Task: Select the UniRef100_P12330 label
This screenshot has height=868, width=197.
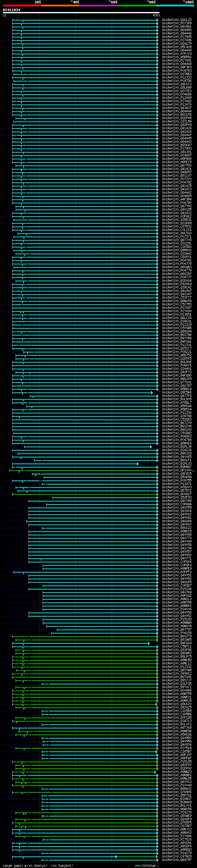Action: [x=177, y=413]
